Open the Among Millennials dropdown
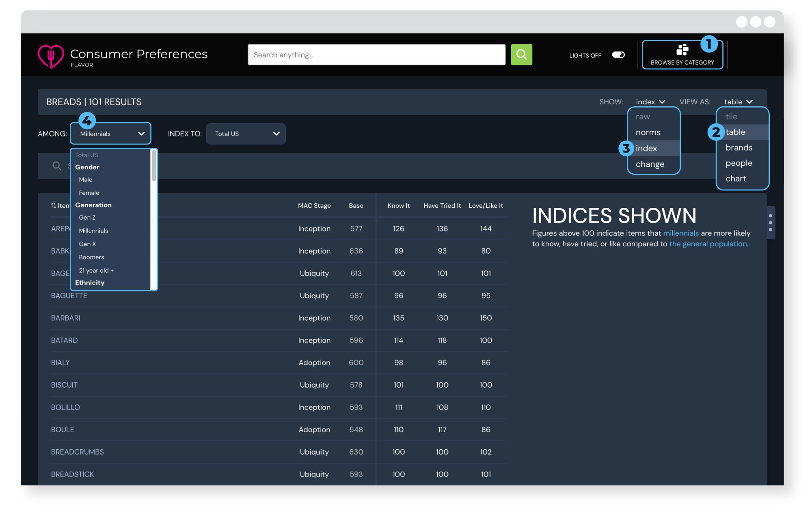812x511 pixels. 110,134
